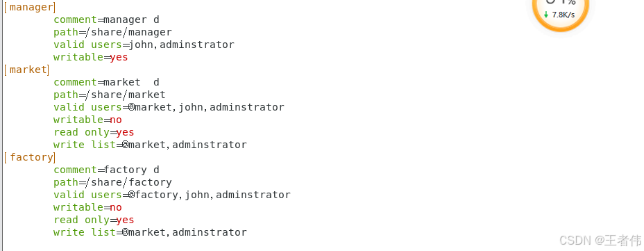Click the comment=factory d line

(106, 170)
